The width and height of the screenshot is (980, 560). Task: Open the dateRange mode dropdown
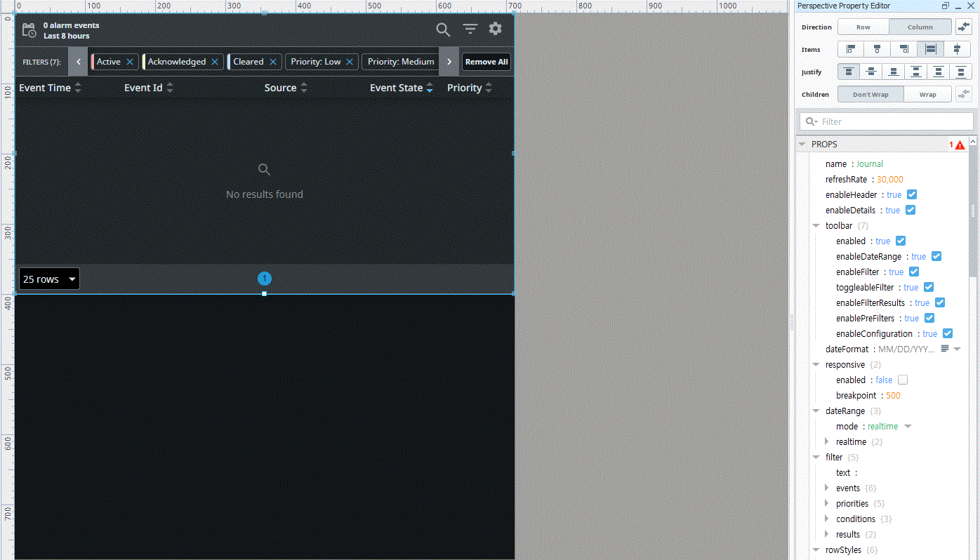click(x=908, y=427)
